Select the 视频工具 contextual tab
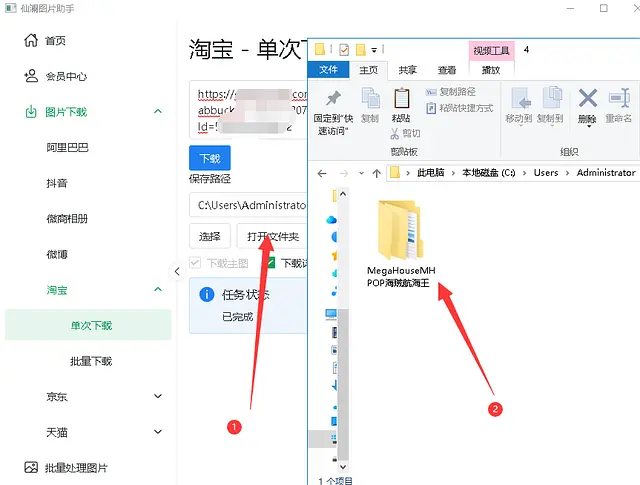This screenshot has height=485, width=640. pyautogui.click(x=491, y=50)
